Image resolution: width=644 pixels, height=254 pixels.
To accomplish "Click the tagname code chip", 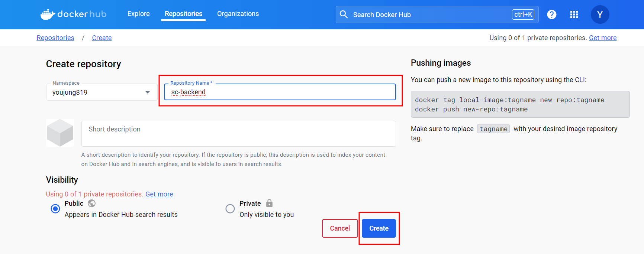I will (493, 129).
